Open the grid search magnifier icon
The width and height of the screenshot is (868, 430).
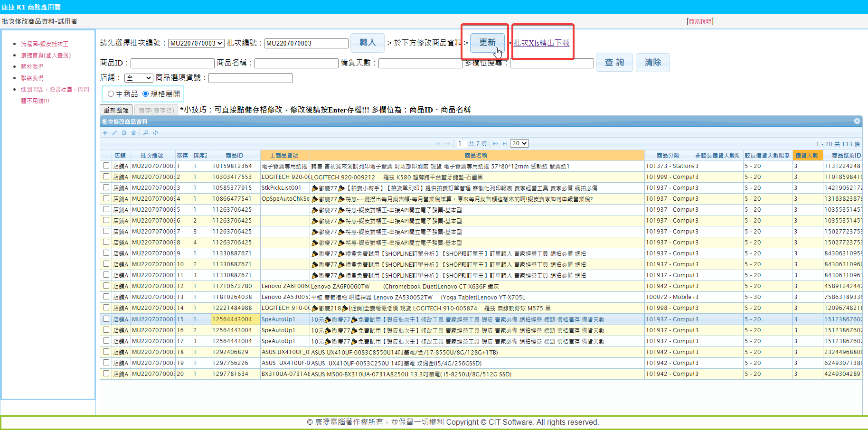pos(146,133)
